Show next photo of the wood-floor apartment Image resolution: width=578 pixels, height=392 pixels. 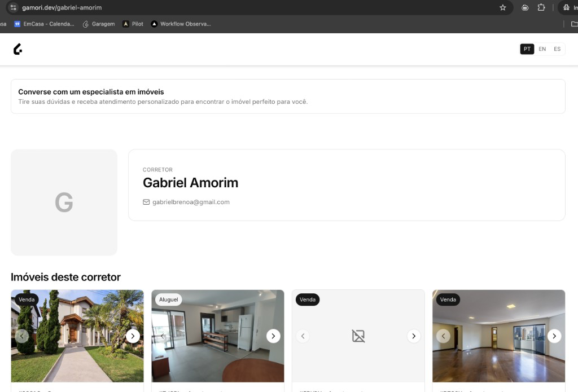click(554, 336)
